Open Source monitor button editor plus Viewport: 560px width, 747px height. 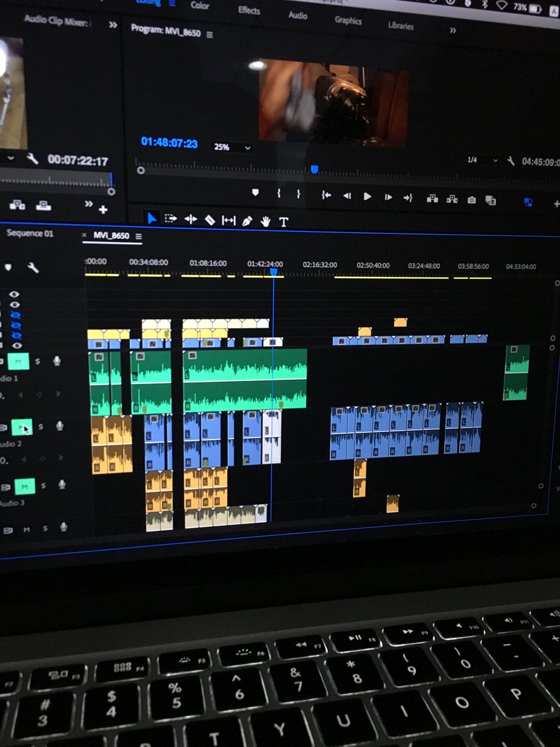coord(103,209)
